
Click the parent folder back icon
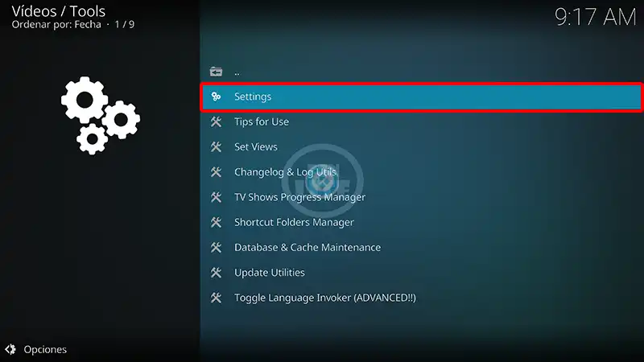click(x=216, y=72)
